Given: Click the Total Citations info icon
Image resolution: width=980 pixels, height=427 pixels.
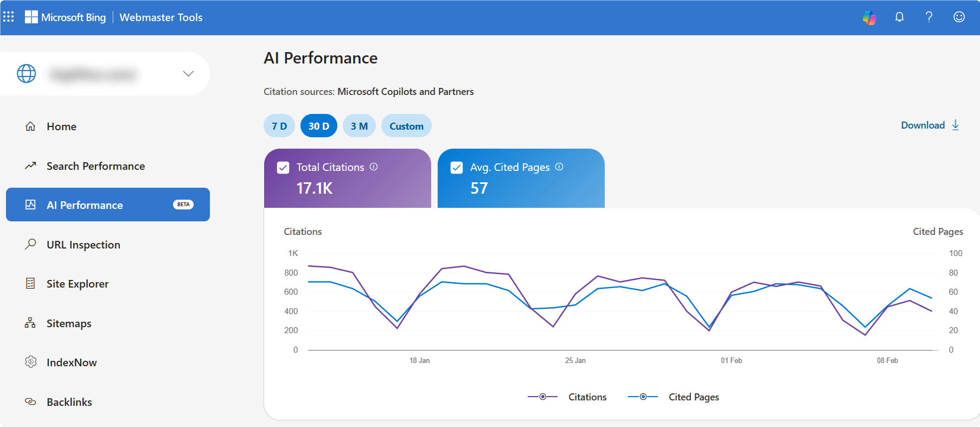Looking at the screenshot, I should pos(374,167).
